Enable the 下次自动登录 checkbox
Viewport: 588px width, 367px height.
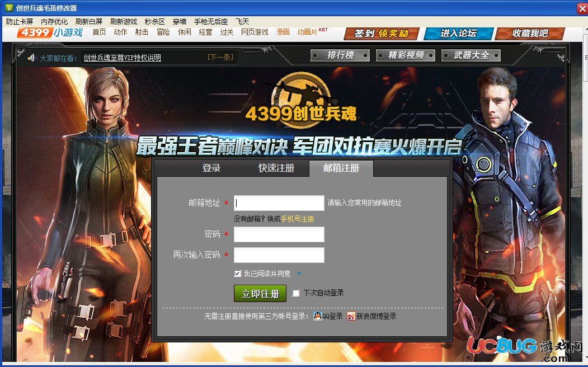[296, 293]
